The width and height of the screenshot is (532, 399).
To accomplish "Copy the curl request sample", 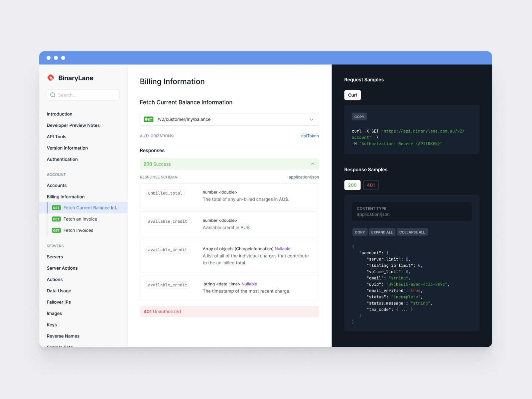I will pos(359,117).
